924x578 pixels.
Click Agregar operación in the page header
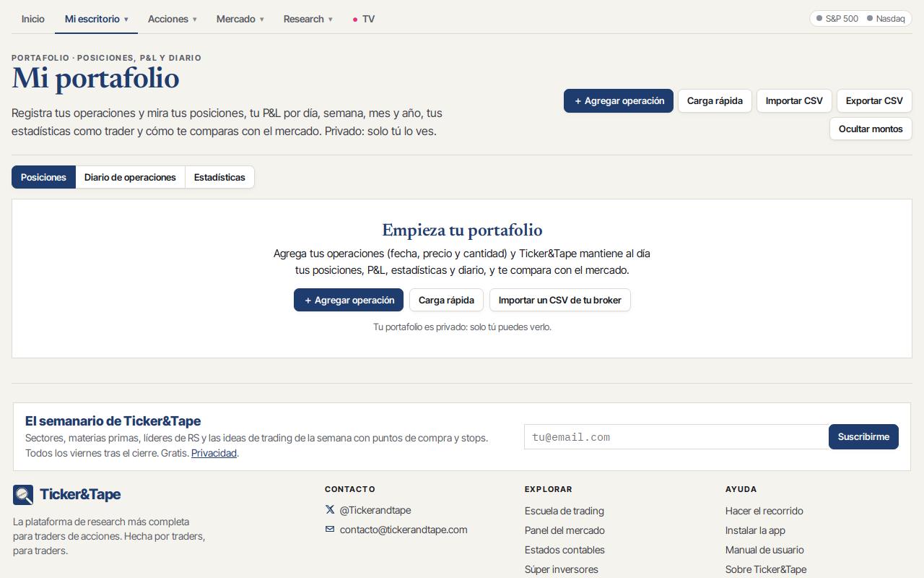pos(619,101)
